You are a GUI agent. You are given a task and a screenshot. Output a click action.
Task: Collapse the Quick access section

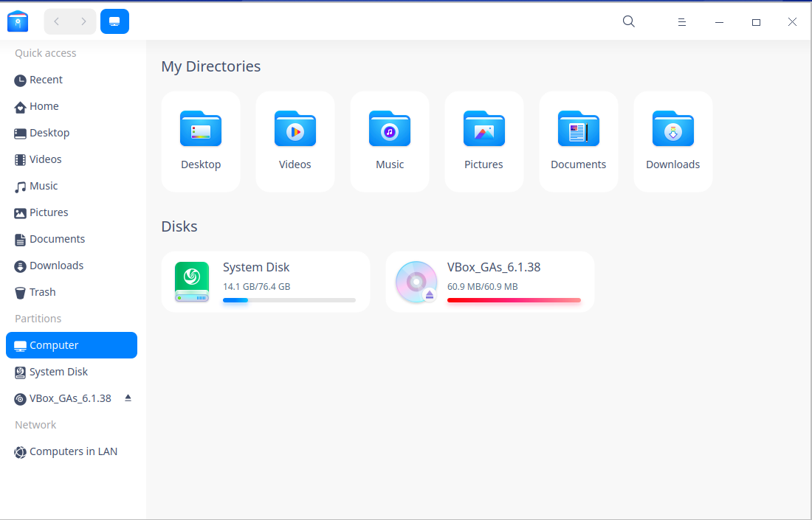46,52
